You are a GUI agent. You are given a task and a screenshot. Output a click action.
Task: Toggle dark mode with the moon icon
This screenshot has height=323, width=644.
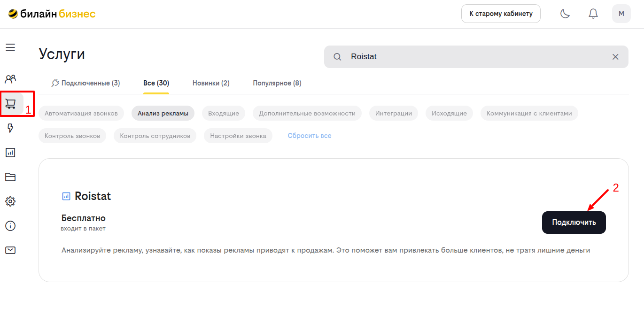pyautogui.click(x=565, y=14)
